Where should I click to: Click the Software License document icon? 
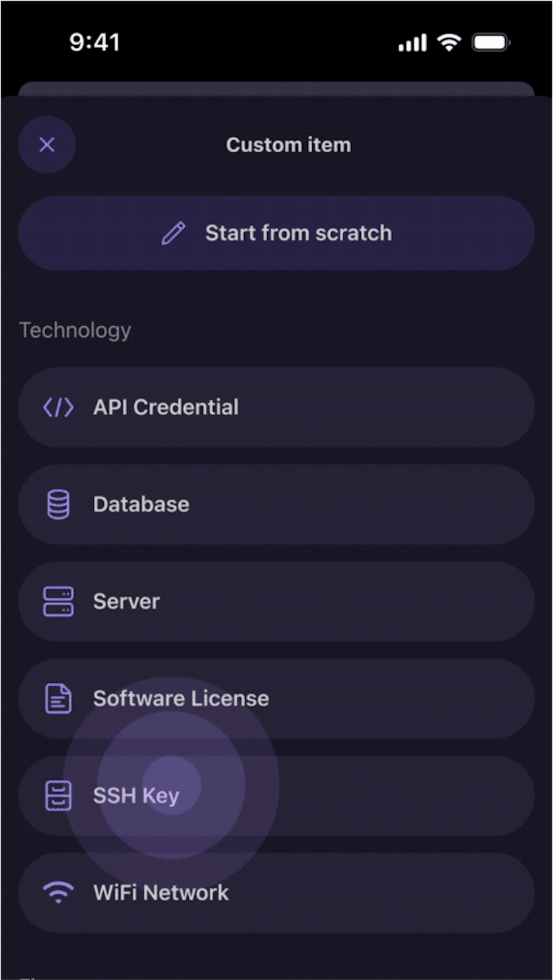pos(59,698)
